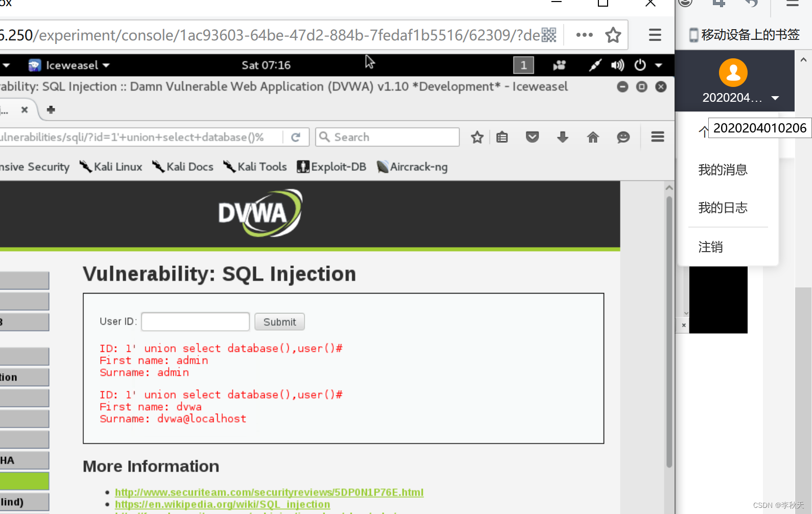This screenshot has height=514, width=812.
Task: Open Offensive Security bookmark
Action: 35,167
